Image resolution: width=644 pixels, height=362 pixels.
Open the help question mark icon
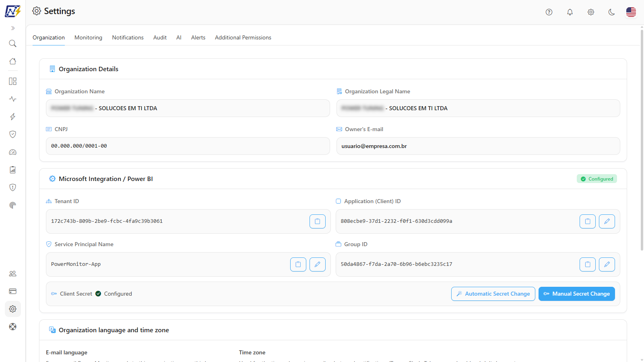pyautogui.click(x=549, y=12)
